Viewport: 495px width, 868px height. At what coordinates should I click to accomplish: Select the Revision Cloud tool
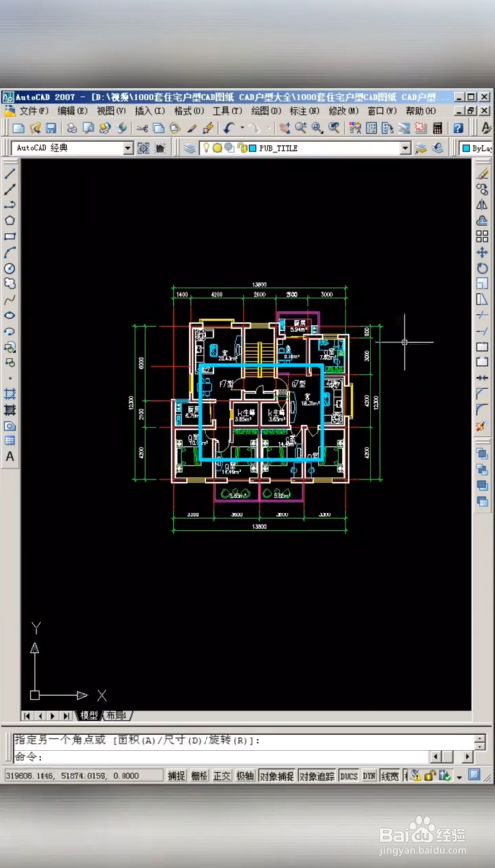click(x=10, y=284)
